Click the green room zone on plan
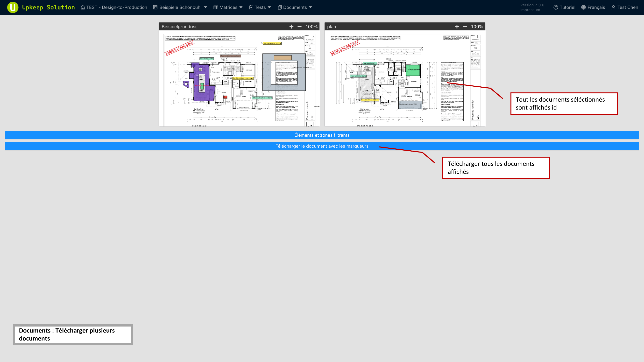Screen dimensions: 644x362 (x=413, y=71)
